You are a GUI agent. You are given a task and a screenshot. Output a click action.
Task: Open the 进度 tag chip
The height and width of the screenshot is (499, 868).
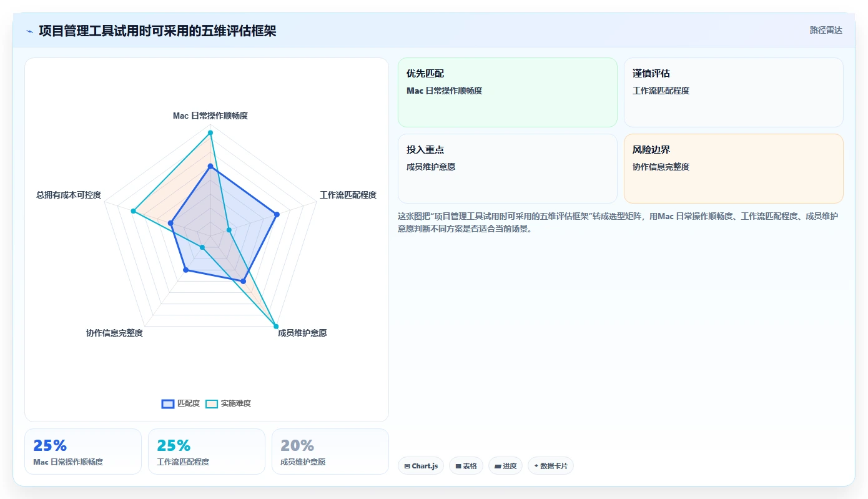click(505, 466)
